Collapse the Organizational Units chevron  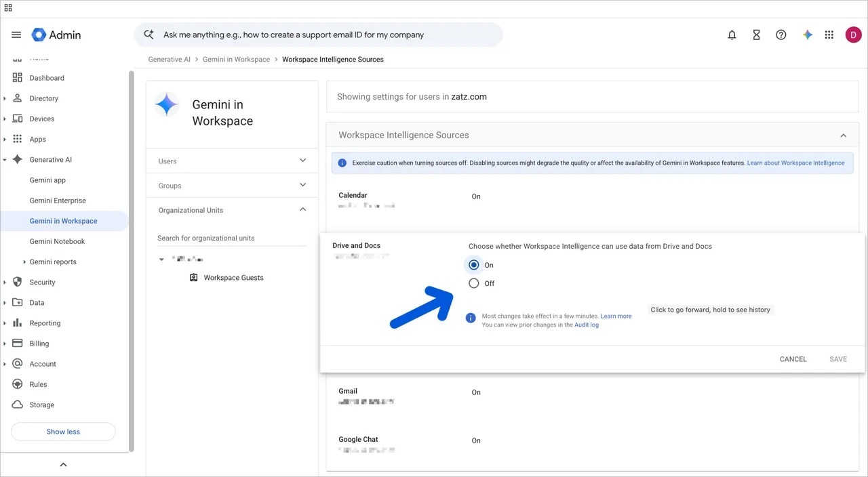point(302,209)
